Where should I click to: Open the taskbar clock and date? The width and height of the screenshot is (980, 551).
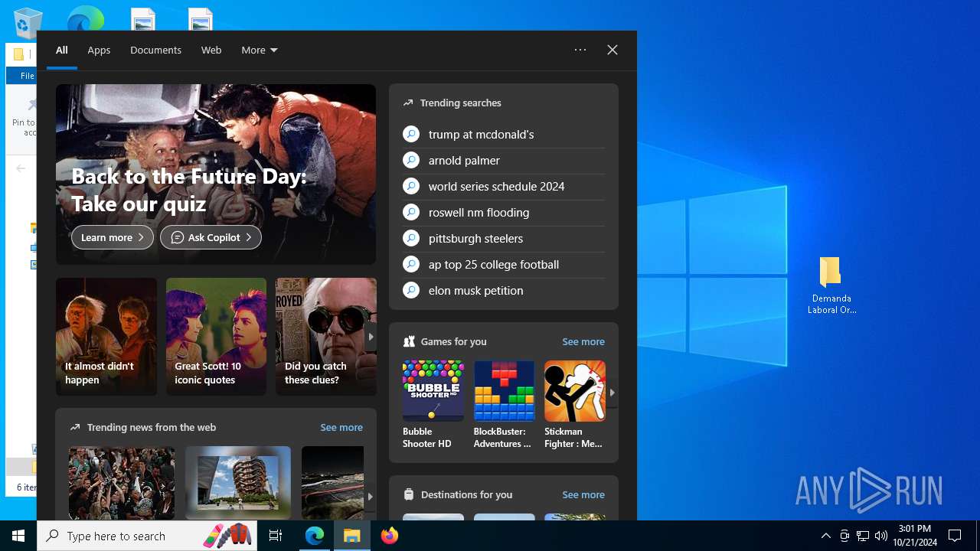click(x=914, y=536)
